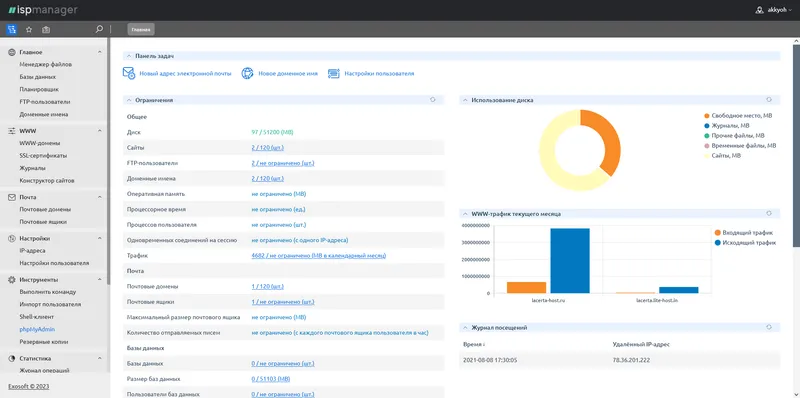Open phpMyAdmin link in sidebar

coord(37,329)
